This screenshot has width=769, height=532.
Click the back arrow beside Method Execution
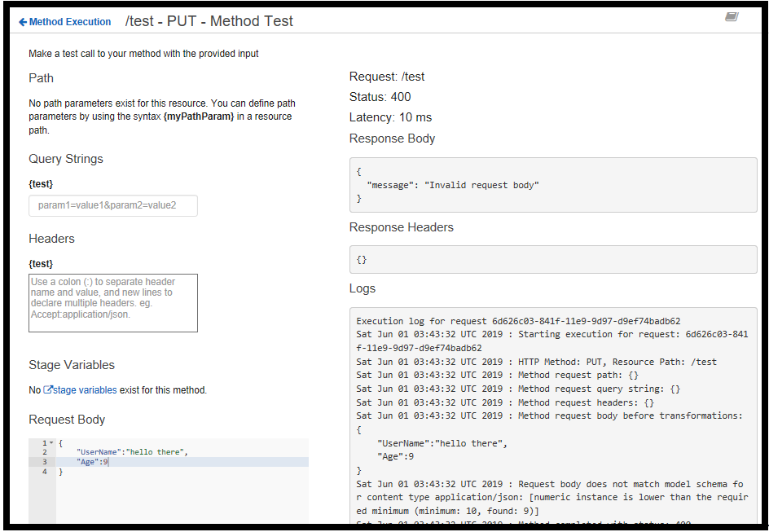23,22
